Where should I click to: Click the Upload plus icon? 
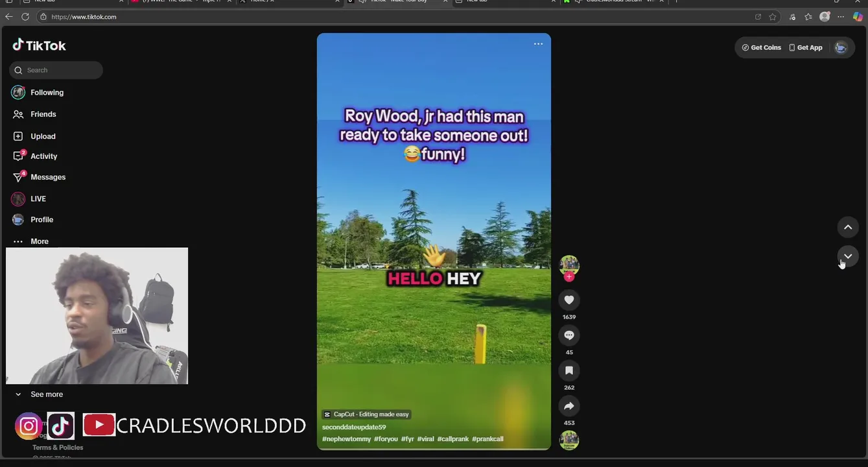click(x=18, y=136)
